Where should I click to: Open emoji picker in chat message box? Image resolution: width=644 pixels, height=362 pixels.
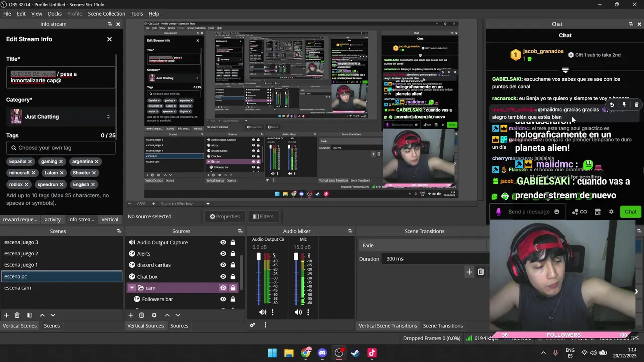point(556,212)
